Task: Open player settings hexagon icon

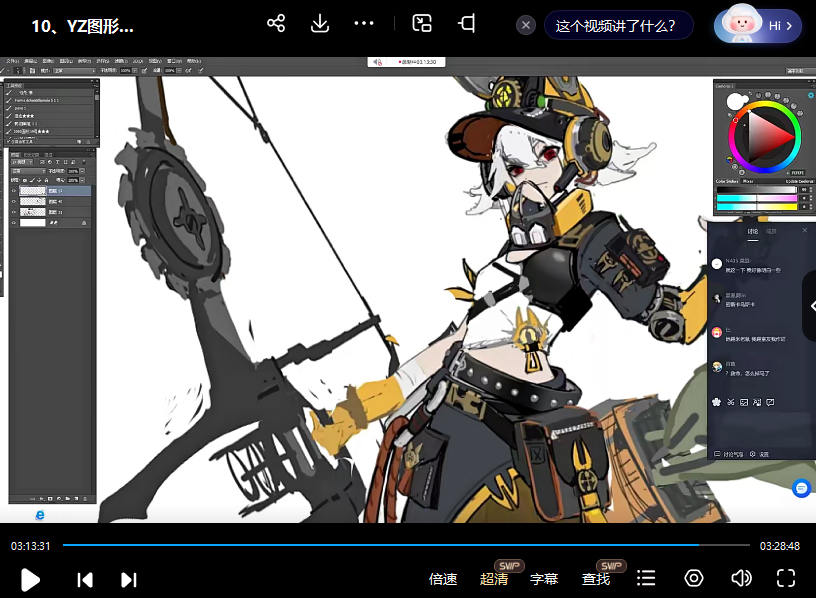Action: [694, 578]
